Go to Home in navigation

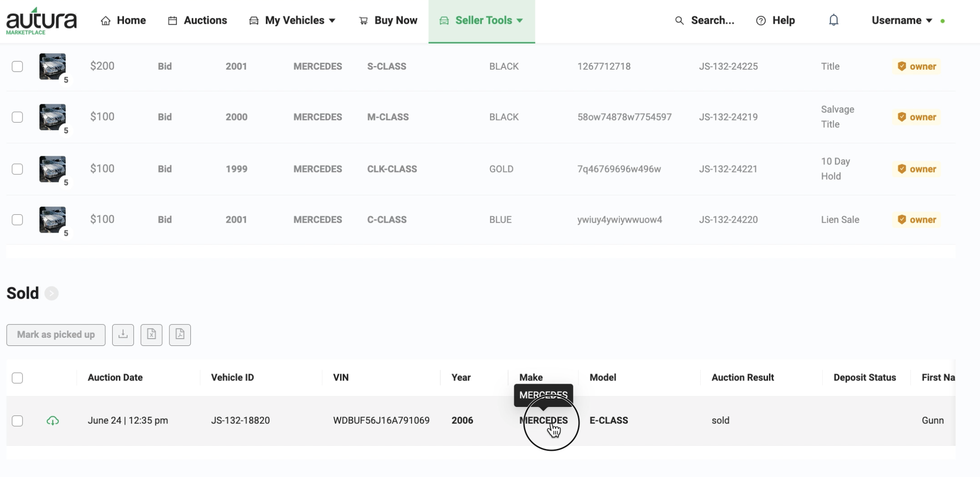point(123,20)
